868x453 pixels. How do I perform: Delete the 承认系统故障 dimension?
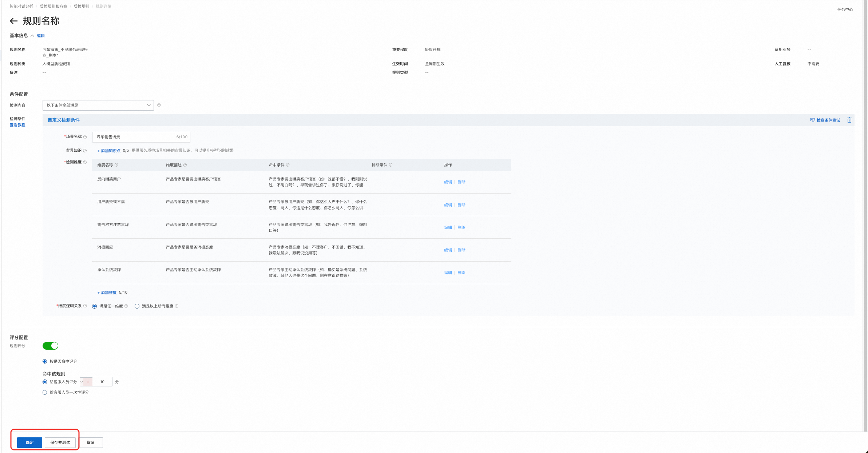[461, 273]
